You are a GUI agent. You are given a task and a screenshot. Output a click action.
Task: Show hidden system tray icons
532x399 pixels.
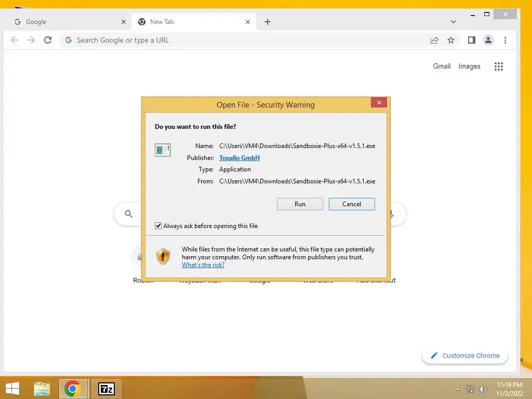tap(458, 389)
